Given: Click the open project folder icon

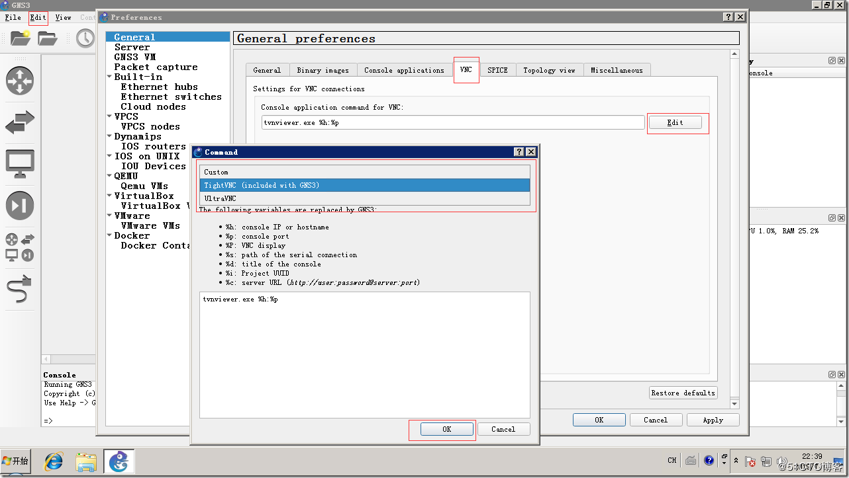Looking at the screenshot, I should [47, 39].
